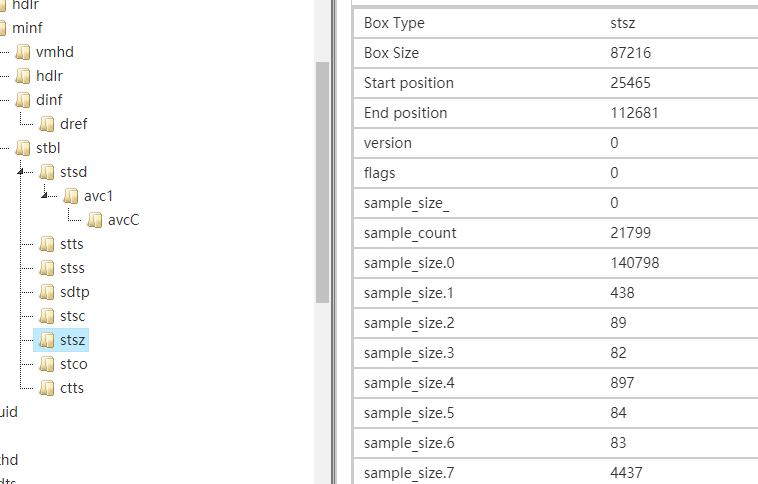Select the stbl tree item
758x484 pixels.
pyautogui.click(x=48, y=148)
